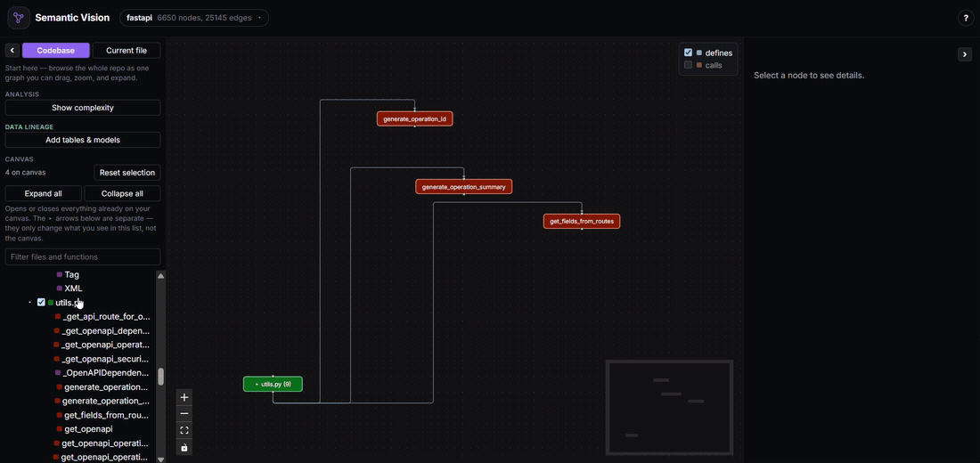Click the Filter files and functions field
The image size is (980, 463).
(83, 256)
